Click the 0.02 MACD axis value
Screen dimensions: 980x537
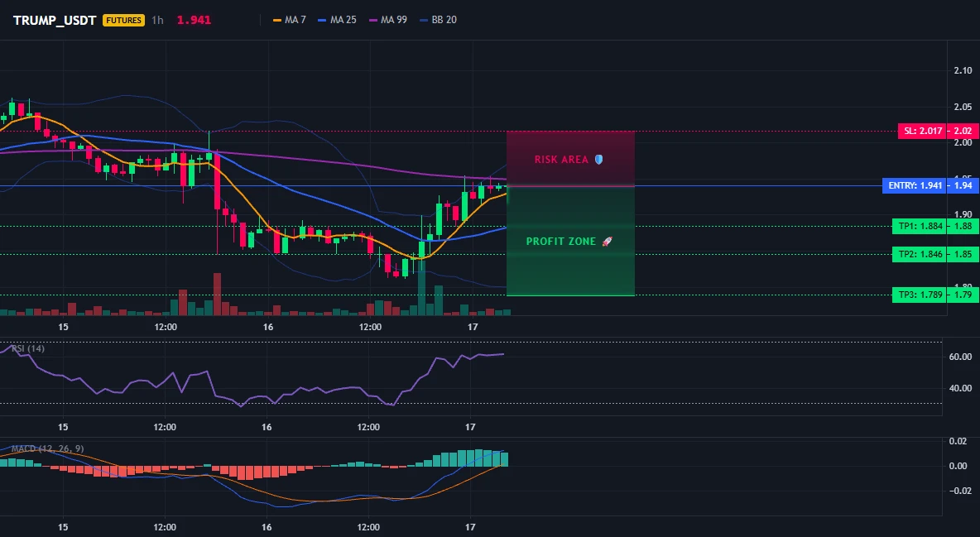point(958,441)
